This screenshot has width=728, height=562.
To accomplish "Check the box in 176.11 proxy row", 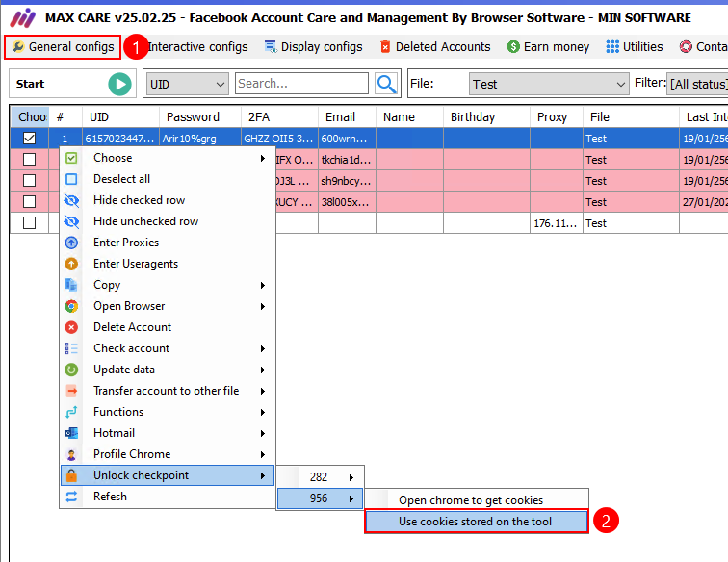I will click(29, 223).
